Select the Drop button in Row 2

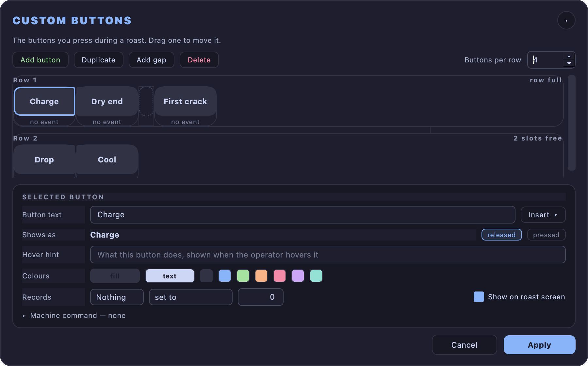pyautogui.click(x=44, y=159)
